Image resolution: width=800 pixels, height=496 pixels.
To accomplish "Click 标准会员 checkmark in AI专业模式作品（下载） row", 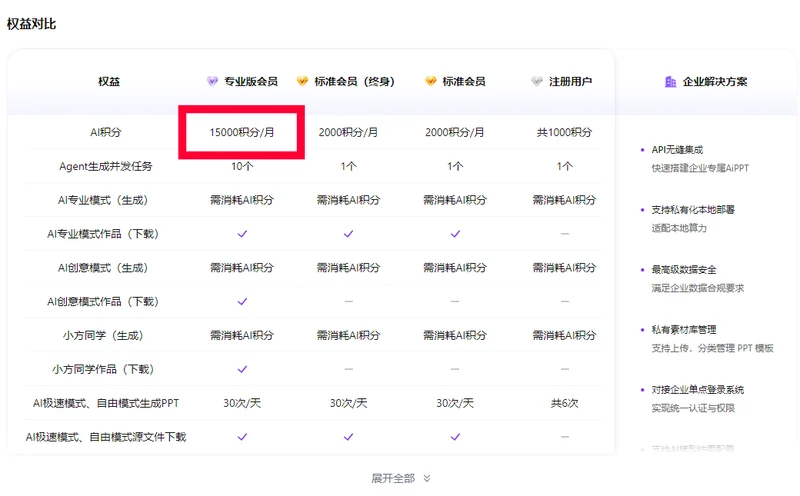I will [455, 234].
